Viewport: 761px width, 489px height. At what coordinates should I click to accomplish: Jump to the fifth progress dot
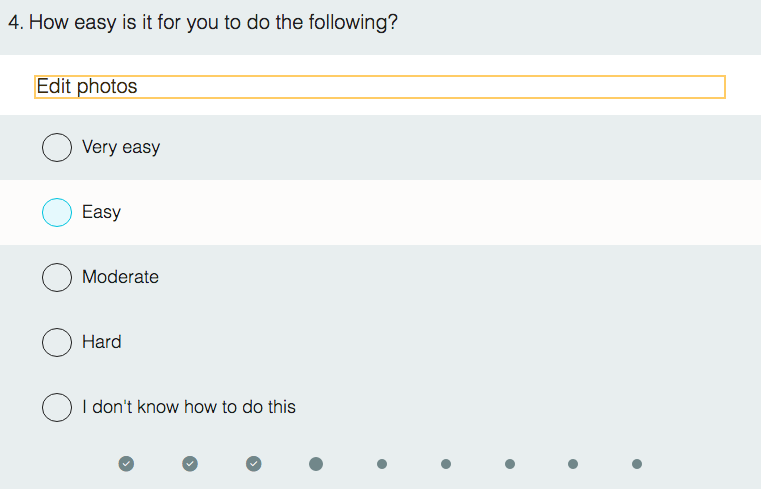click(382, 464)
